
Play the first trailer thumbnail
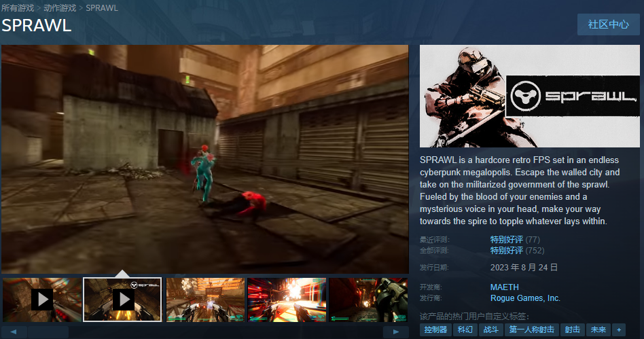point(42,300)
